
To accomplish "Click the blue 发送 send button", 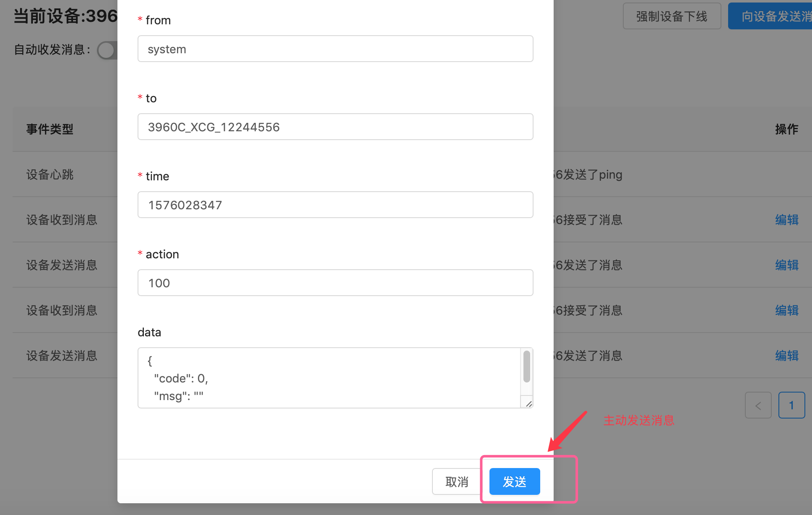I will click(515, 481).
